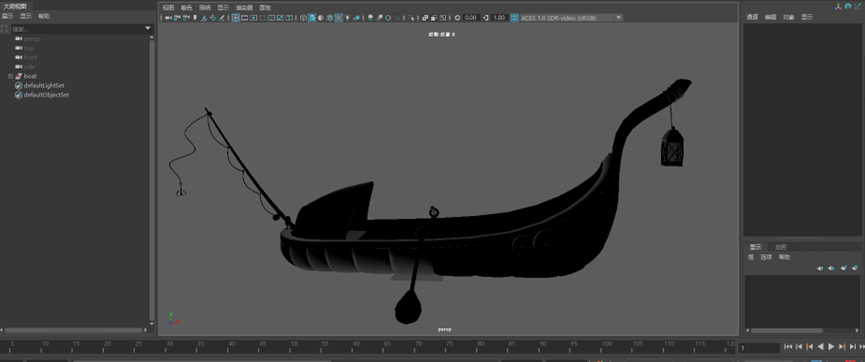Click the select camera icon in viewport toolbar
The width and height of the screenshot is (865, 362).
tap(168, 18)
